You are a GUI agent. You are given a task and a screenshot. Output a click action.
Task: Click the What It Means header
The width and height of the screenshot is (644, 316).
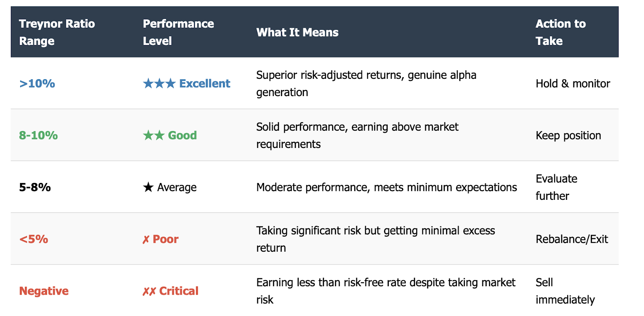pos(297,32)
